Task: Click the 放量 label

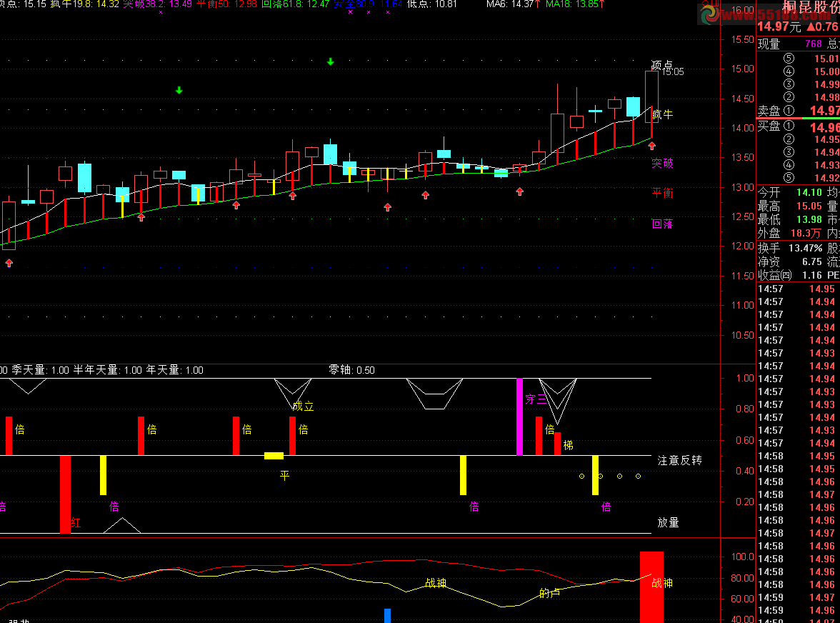Action: click(668, 522)
